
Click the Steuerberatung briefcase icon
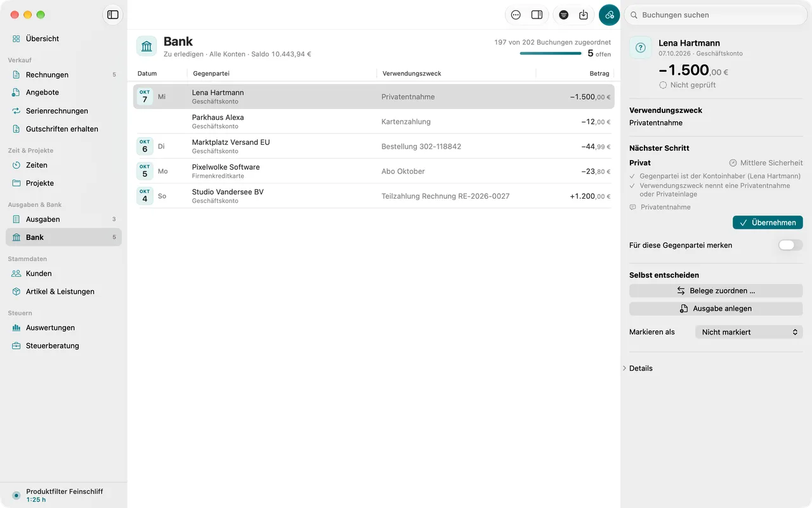tap(16, 346)
